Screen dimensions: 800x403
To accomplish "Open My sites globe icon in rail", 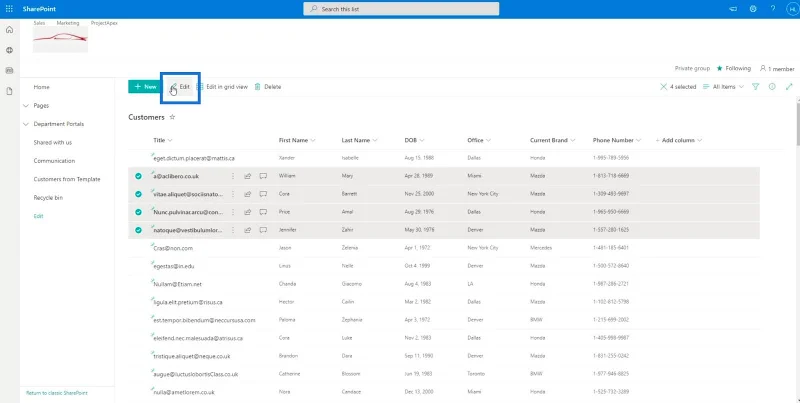I will tap(9, 51).
